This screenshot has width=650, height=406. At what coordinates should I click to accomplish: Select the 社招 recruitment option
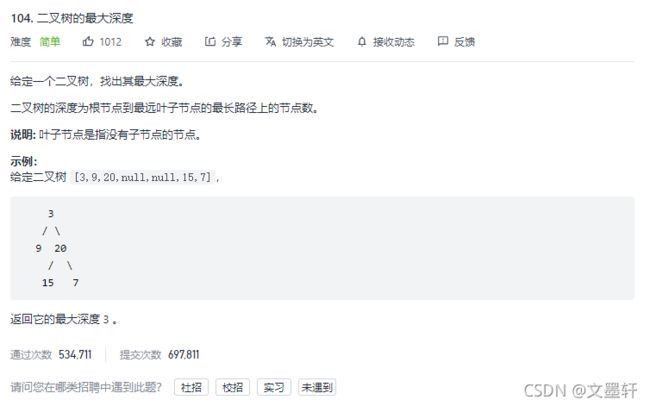click(191, 387)
